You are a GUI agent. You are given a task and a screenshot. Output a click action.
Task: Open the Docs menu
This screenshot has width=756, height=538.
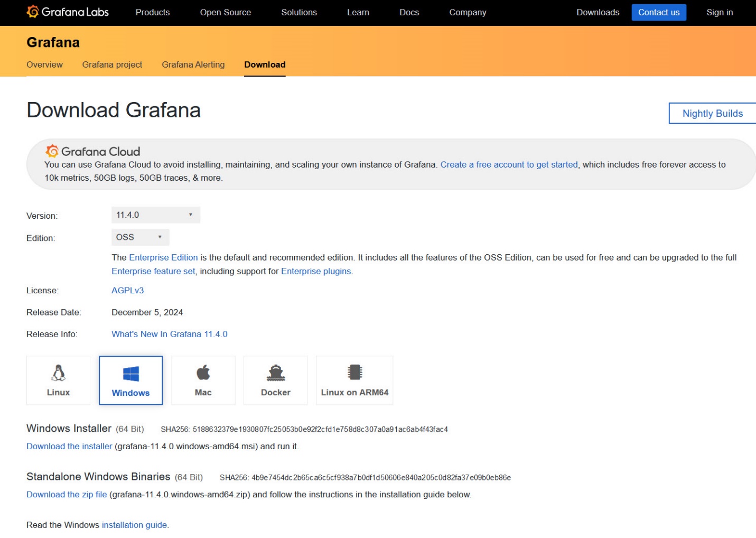coord(409,12)
